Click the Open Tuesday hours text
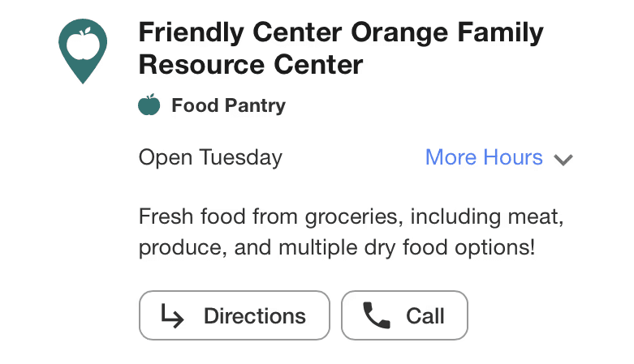Image resolution: width=634 pixels, height=364 pixels. coord(210,157)
